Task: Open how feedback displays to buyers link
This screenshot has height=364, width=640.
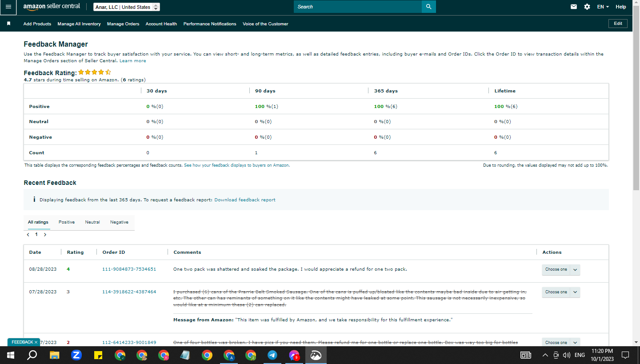Action: [237, 165]
